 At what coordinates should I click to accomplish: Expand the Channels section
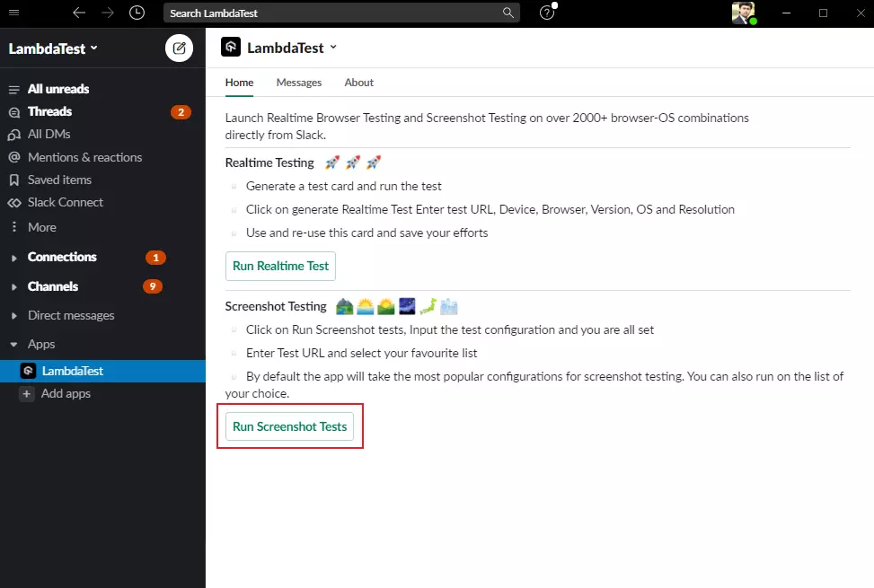pos(52,285)
